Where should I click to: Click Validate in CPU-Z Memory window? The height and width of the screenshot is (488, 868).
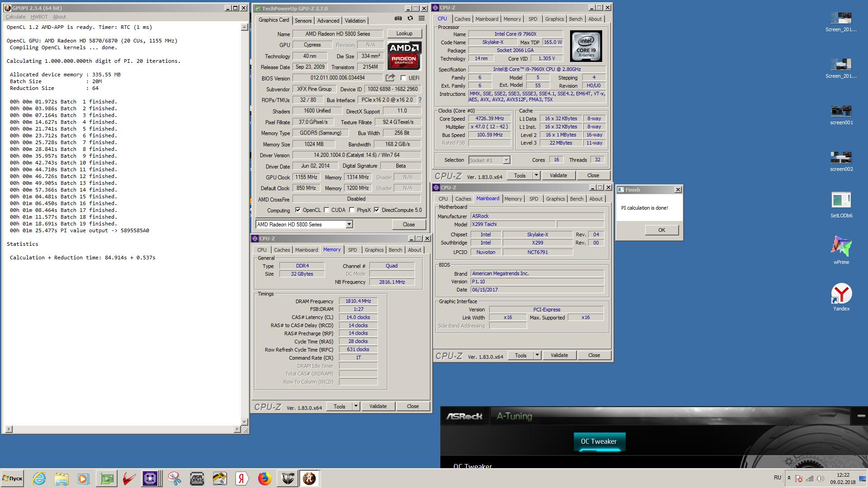coord(378,406)
